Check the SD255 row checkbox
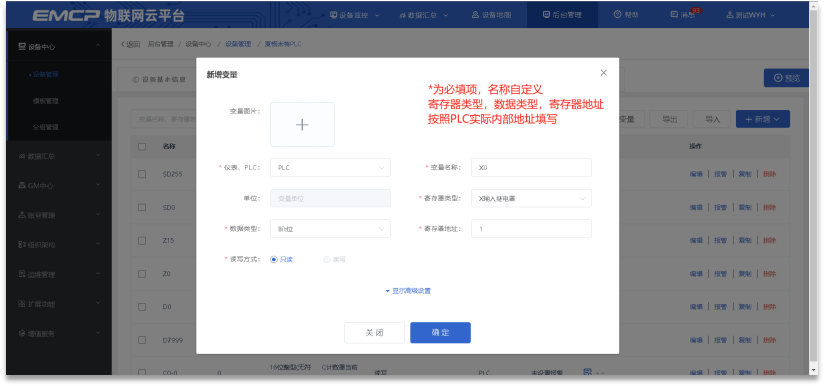Screen dimensions: 824x386 tap(142, 174)
